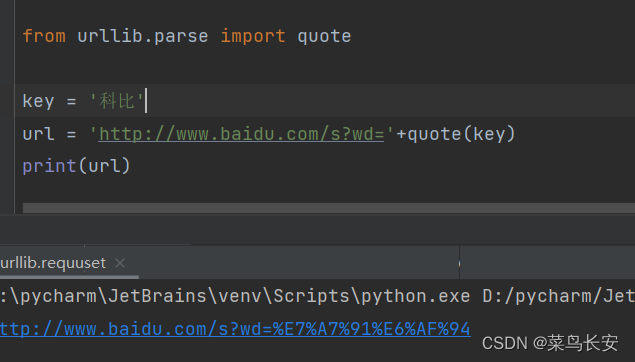Screen dimensions: 635x362
Task: Click the python.exe path in console
Action: coord(235,296)
